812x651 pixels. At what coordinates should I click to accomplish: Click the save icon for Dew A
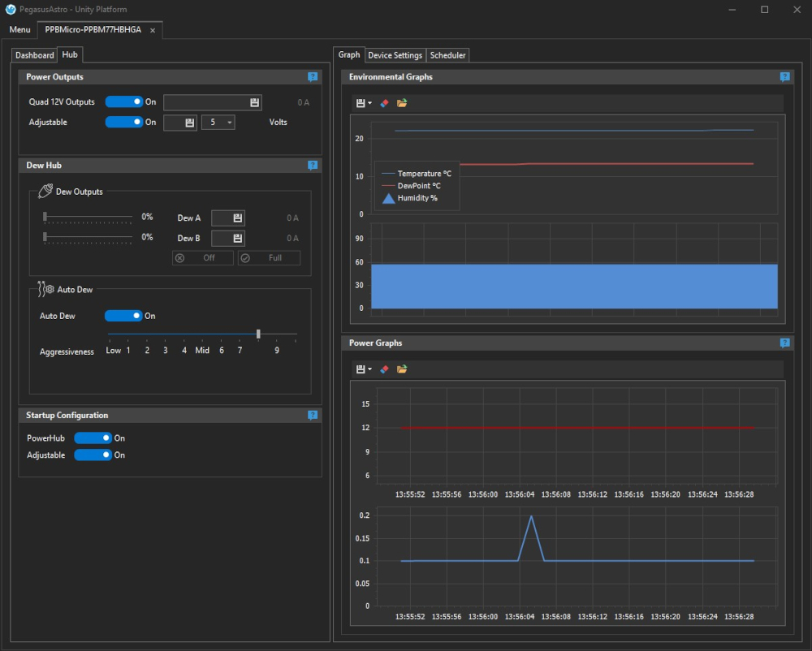pos(238,218)
